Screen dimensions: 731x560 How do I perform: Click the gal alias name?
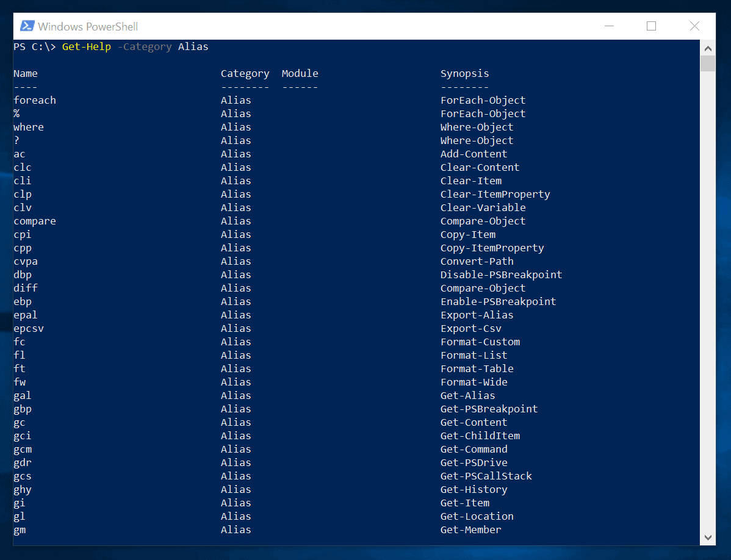(23, 396)
